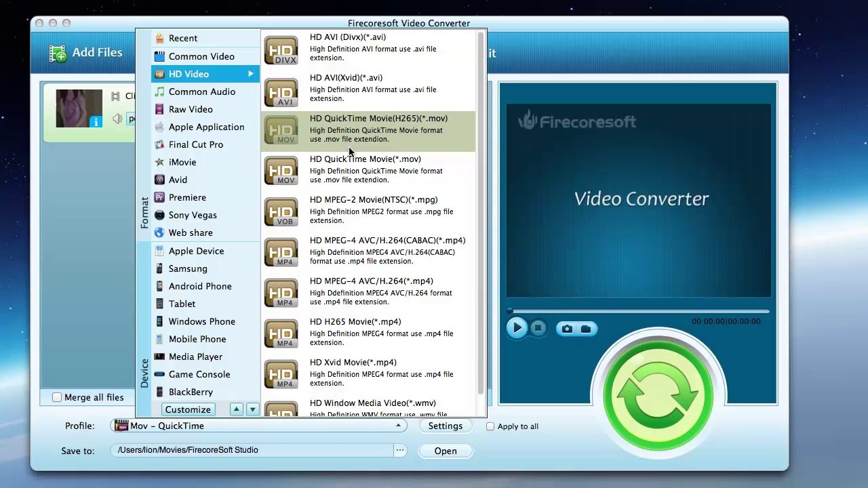Click the Customize button
The width and height of the screenshot is (868, 488).
188,409
